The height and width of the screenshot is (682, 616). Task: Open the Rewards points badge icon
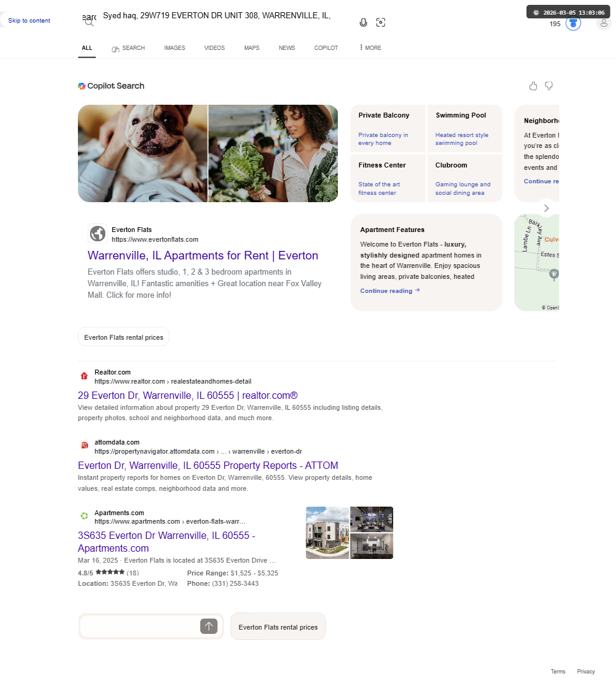coord(573,23)
